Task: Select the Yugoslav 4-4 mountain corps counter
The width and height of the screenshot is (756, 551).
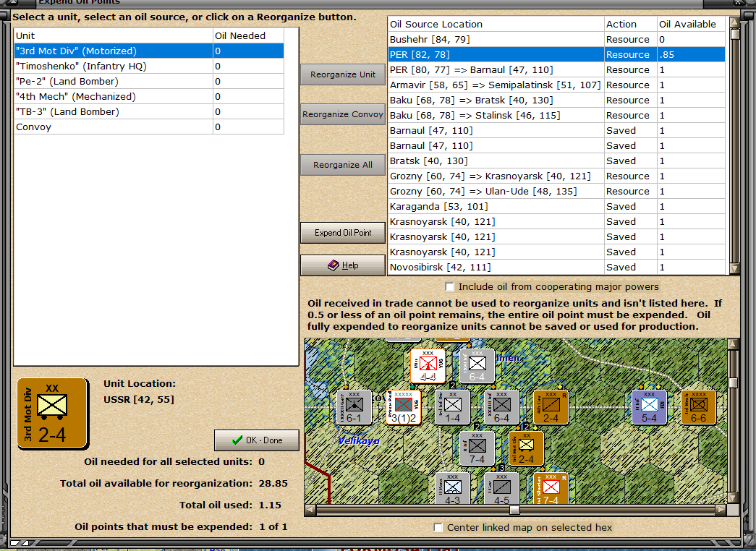Action: (428, 367)
